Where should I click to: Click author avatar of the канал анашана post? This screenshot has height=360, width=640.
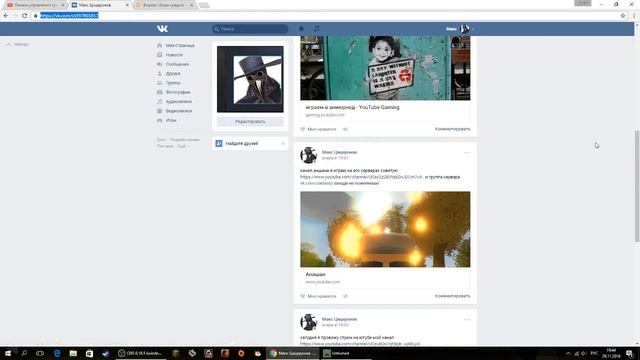(x=309, y=155)
